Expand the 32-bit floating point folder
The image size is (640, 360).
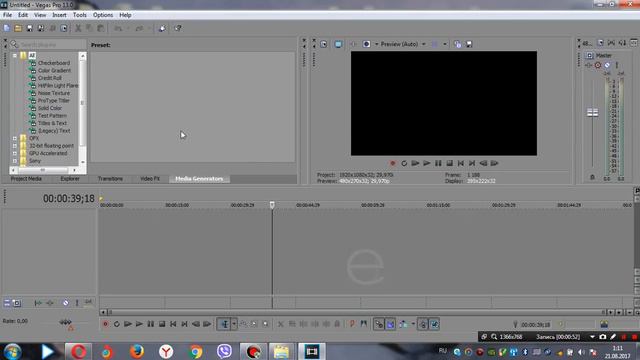15,146
